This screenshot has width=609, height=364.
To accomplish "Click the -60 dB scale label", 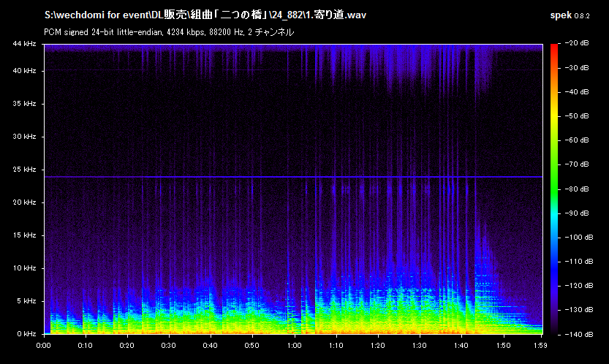I will (576, 140).
